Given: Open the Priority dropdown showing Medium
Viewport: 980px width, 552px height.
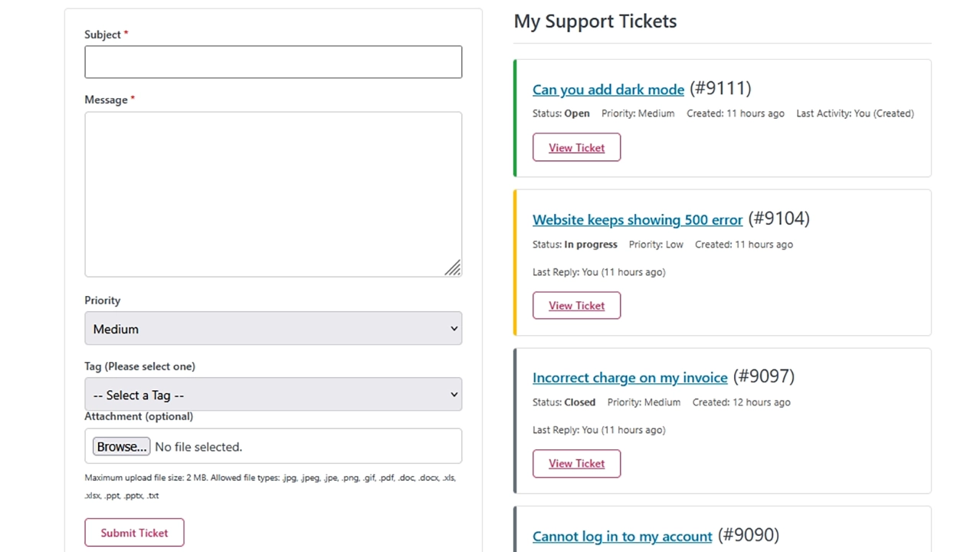Looking at the screenshot, I should point(273,329).
